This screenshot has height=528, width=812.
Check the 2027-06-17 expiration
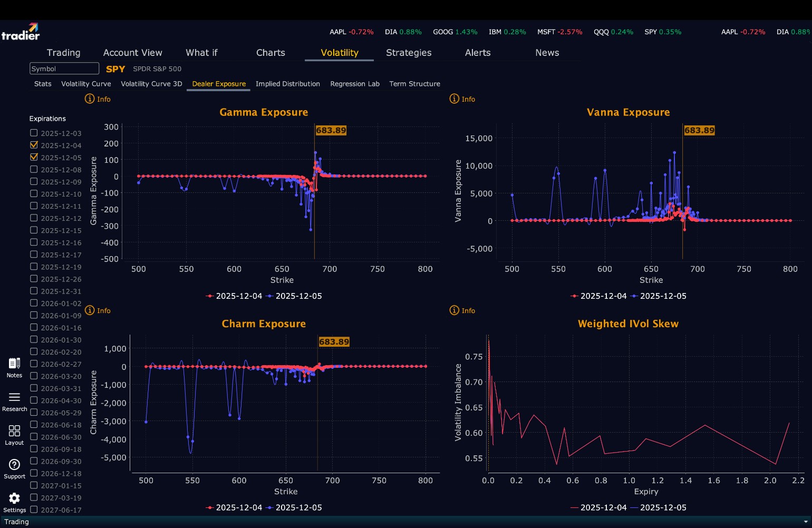coord(34,510)
